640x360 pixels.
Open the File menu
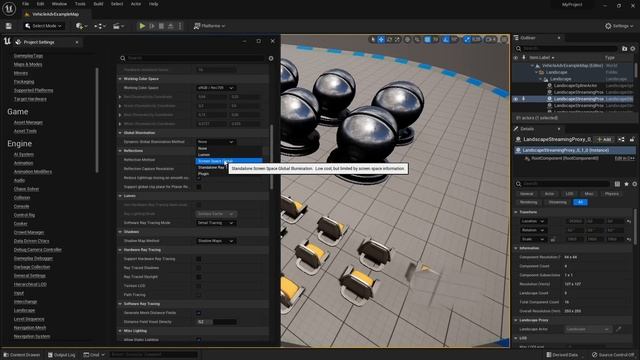pos(25,4)
